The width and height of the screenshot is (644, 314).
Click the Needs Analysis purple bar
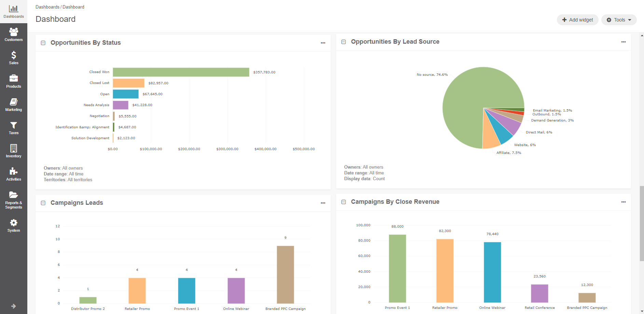pyautogui.click(x=121, y=105)
